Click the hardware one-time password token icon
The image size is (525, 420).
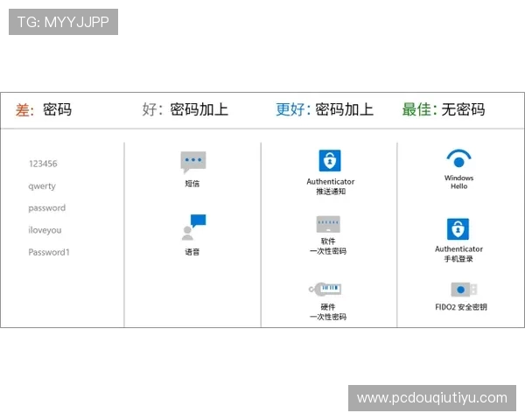click(325, 289)
